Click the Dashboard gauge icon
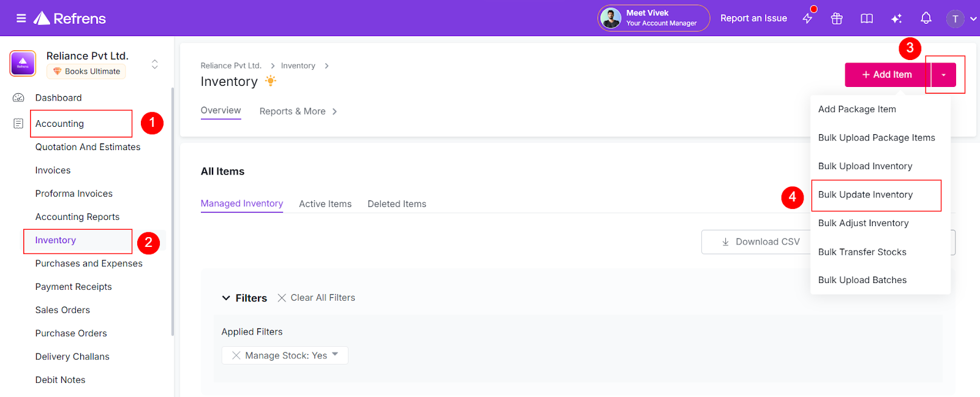 pos(18,97)
